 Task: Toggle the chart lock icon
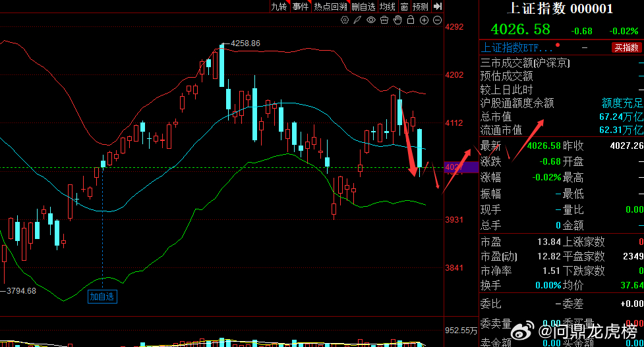410,20
